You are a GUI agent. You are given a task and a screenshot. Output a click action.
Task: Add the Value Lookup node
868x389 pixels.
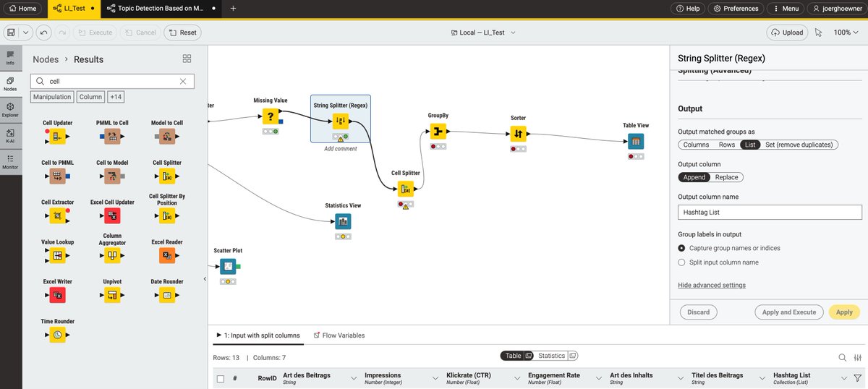click(x=57, y=255)
